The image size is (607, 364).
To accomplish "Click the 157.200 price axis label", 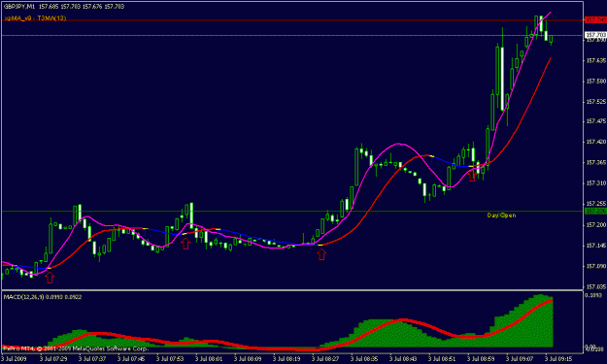I will point(596,225).
